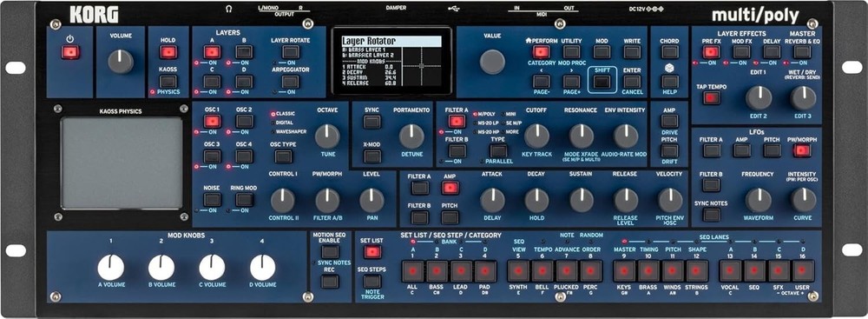Click the PORTAMENTO knob

tap(411, 136)
